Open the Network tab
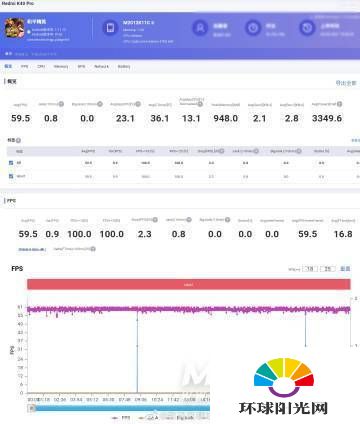 (x=101, y=67)
